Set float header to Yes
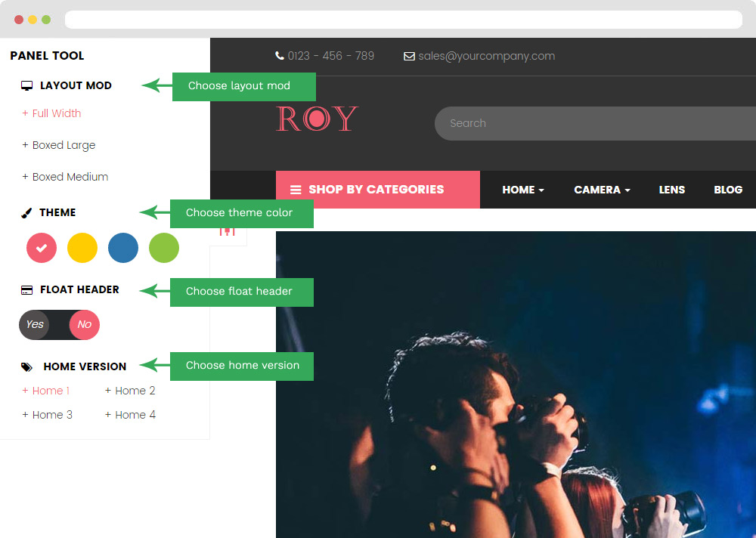This screenshot has height=538, width=756. pyautogui.click(x=35, y=324)
